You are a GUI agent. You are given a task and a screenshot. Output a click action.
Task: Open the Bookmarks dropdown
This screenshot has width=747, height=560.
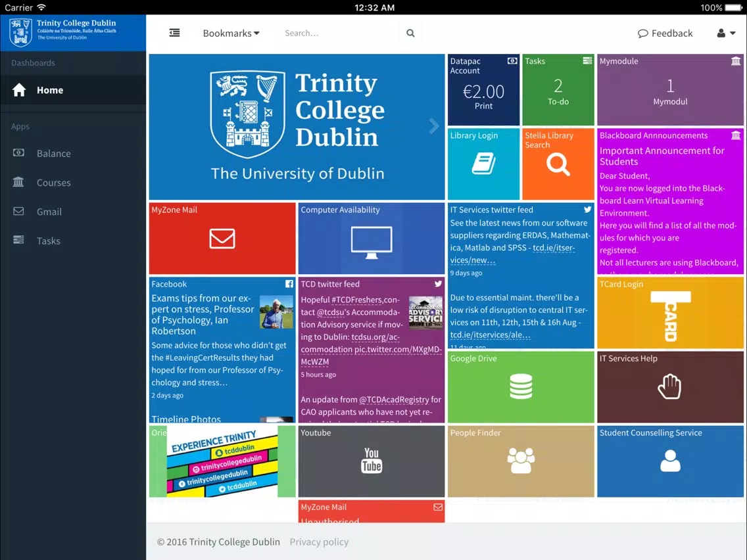tap(231, 34)
